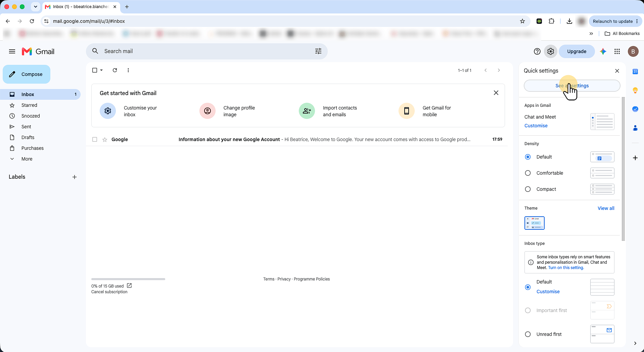Choose the Compact density option
Image resolution: width=644 pixels, height=352 pixels.
coord(528,189)
